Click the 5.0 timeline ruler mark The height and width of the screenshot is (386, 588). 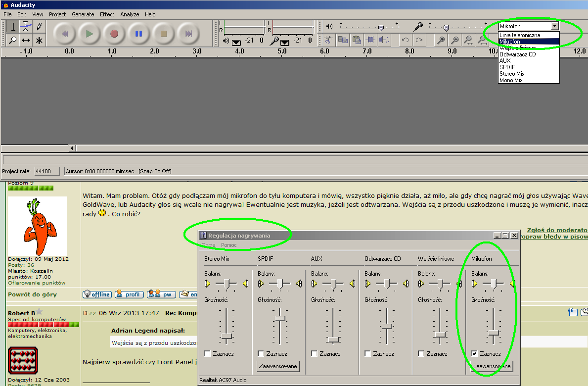coord(282,51)
